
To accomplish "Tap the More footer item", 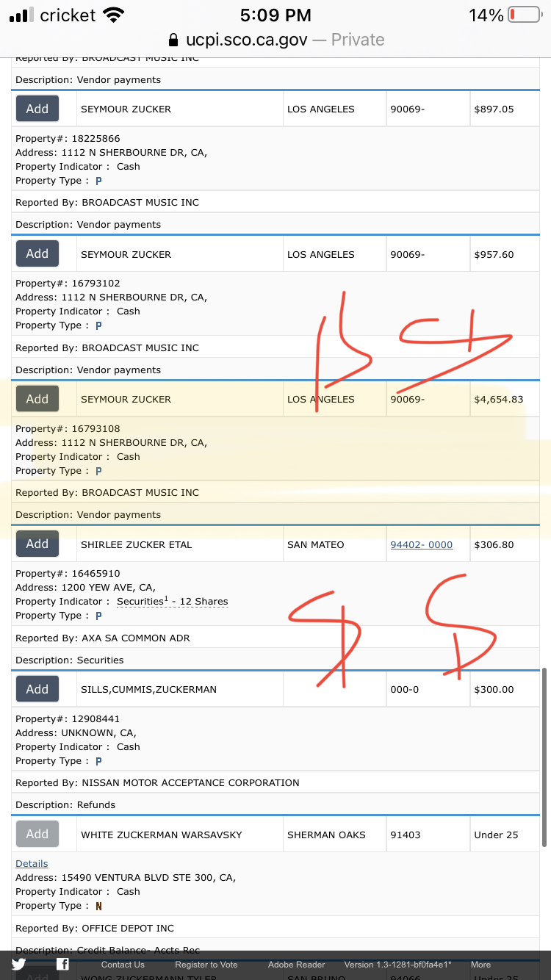I will [480, 965].
